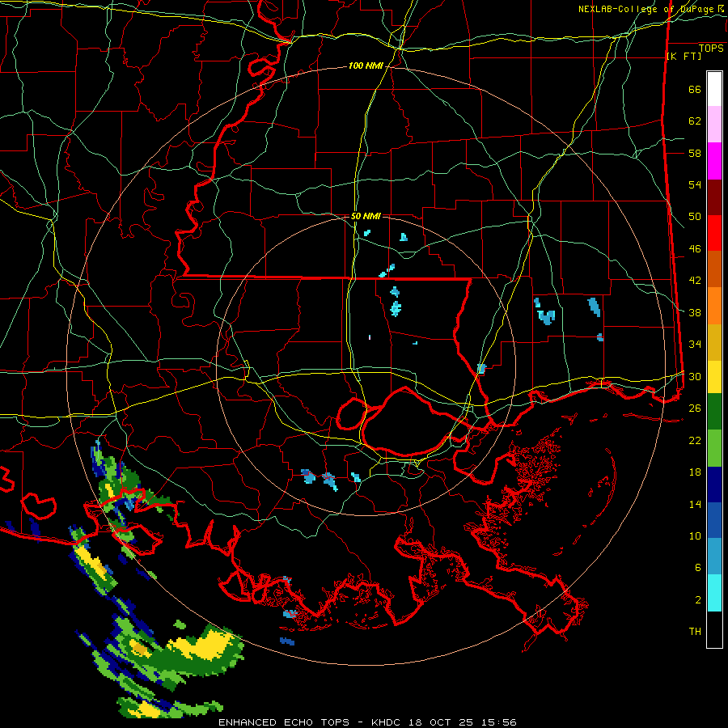The image size is (728, 728).
Task: Click the navy blue legend swatch
Action: [714, 485]
